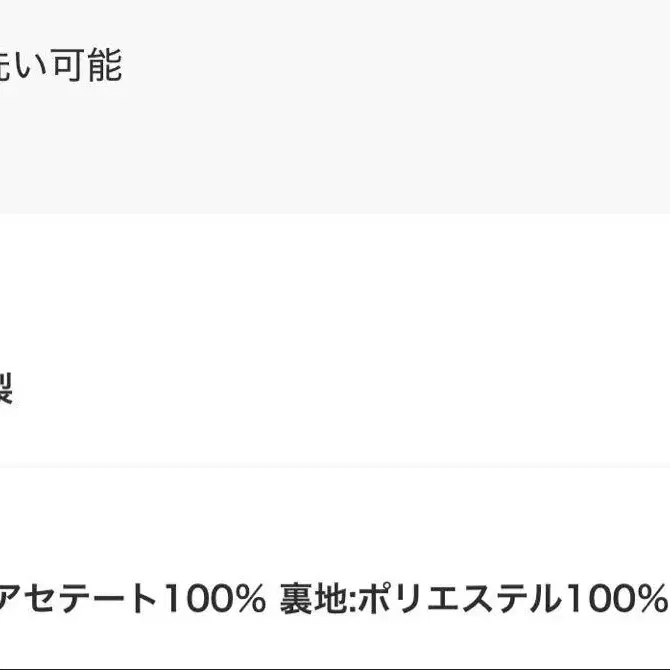Click the bold 製 character
The width and height of the screenshot is (670, 670).
(x=6, y=388)
